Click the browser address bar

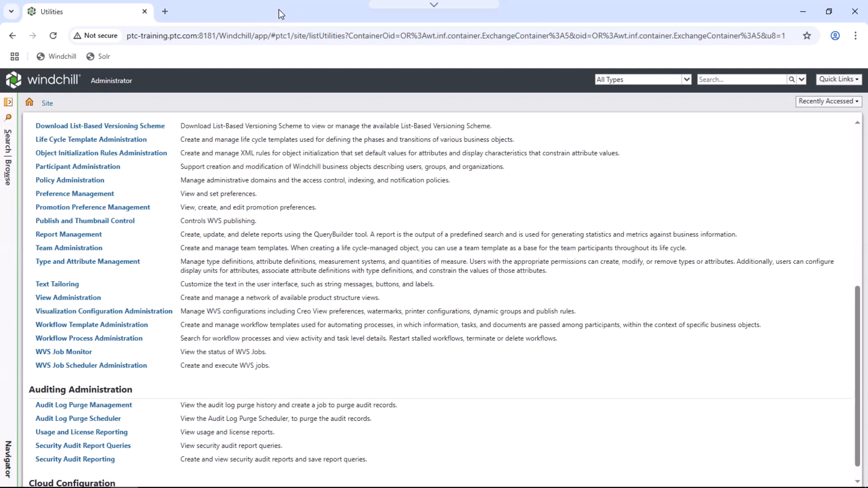coord(456,36)
